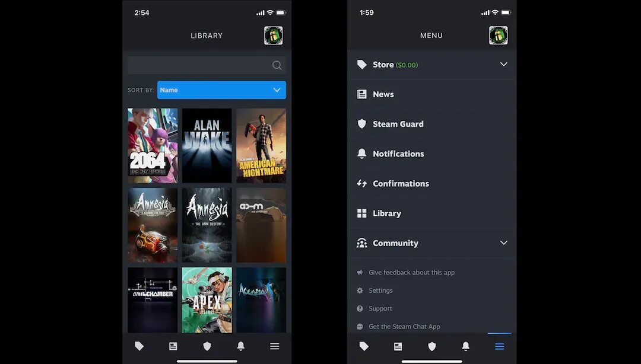Open Get the Steam Chat App link
This screenshot has height=364, width=641.
pyautogui.click(x=404, y=327)
